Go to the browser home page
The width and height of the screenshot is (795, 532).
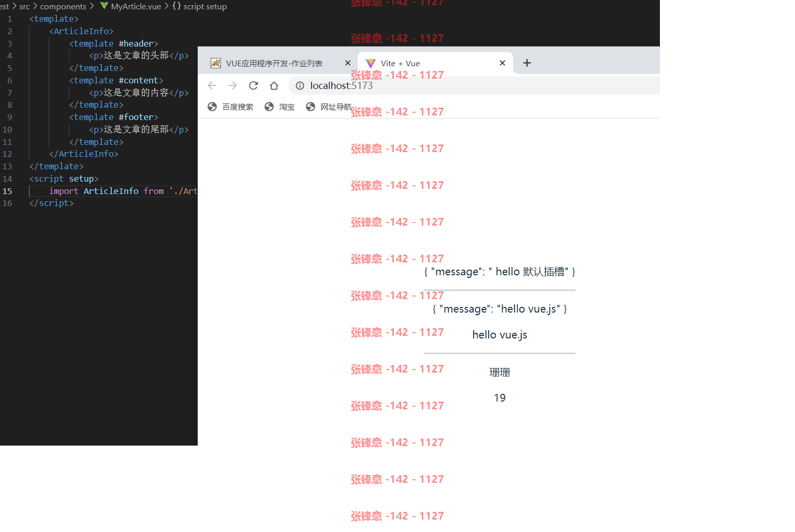274,85
